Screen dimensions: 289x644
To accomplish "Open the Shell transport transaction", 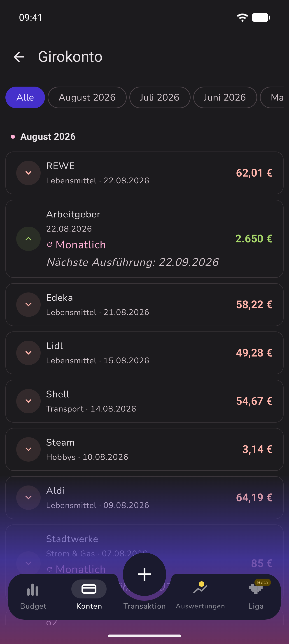I will pos(144,401).
